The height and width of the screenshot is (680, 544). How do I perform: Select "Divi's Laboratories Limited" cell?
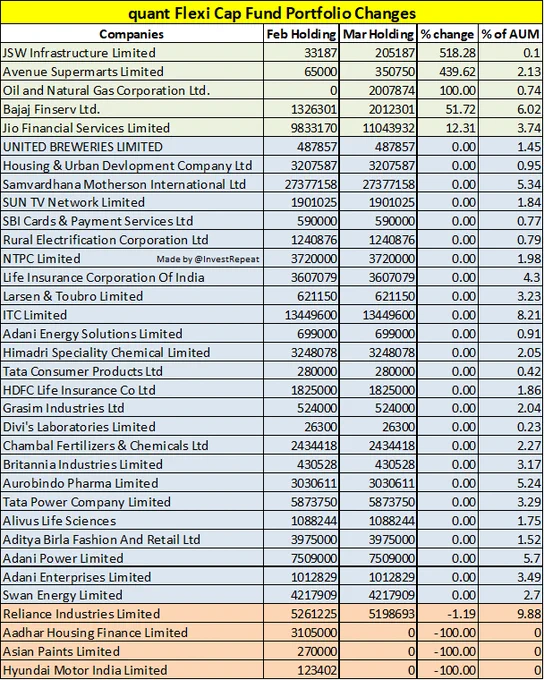tap(132, 426)
